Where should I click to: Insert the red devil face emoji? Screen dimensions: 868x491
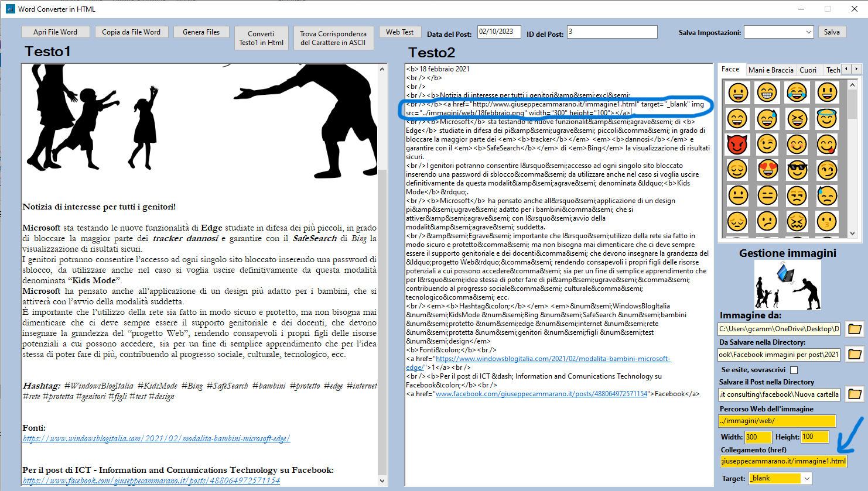click(x=737, y=144)
